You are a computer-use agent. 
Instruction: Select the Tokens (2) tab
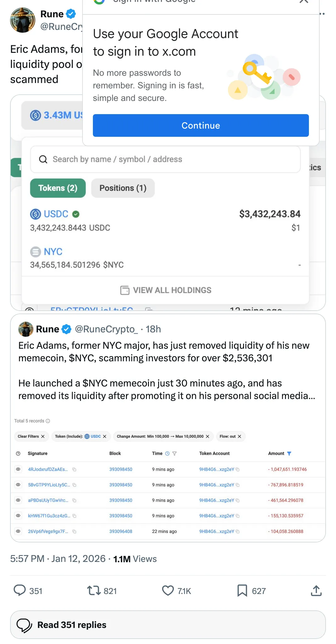(x=58, y=188)
